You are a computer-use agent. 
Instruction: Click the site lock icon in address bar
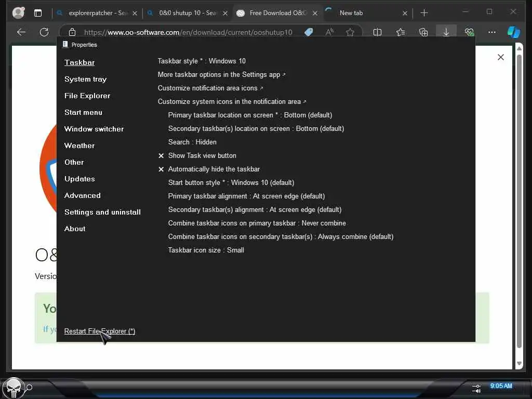pyautogui.click(x=72, y=32)
